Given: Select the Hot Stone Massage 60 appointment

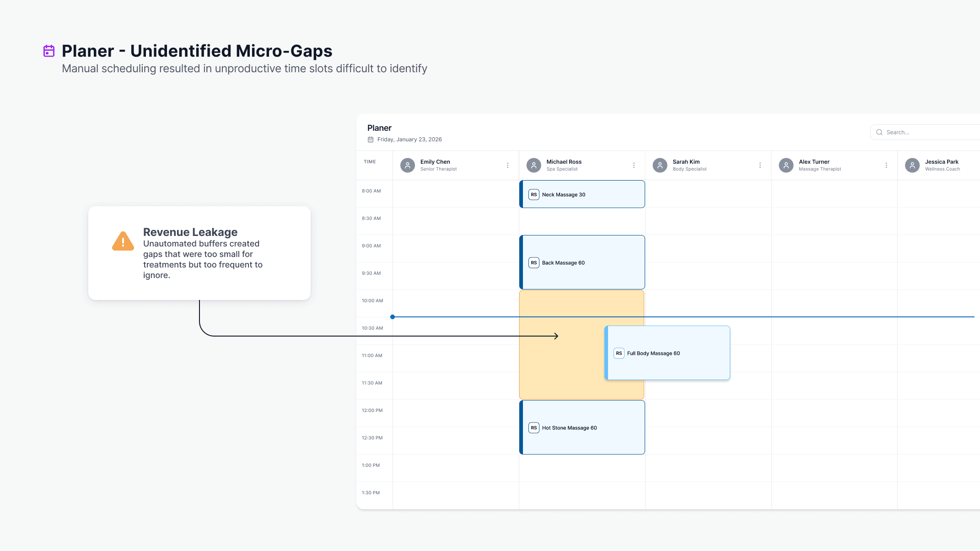Looking at the screenshot, I should [582, 428].
